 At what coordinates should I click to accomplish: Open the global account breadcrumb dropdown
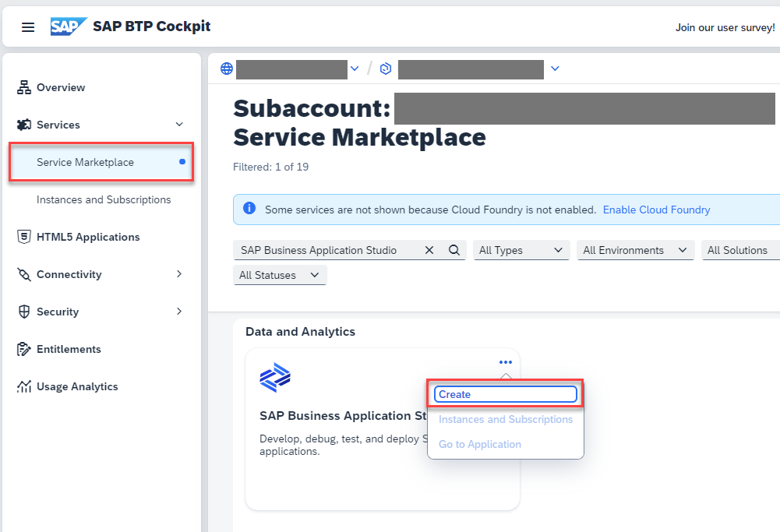tap(355, 69)
